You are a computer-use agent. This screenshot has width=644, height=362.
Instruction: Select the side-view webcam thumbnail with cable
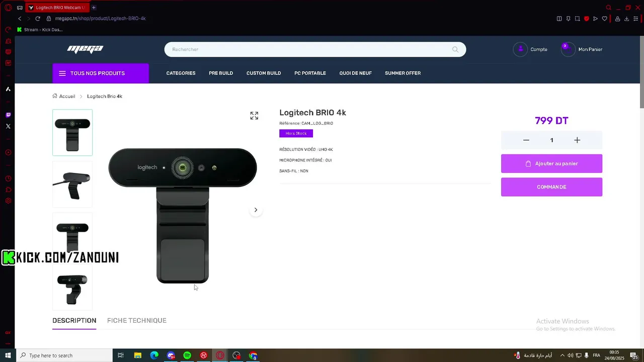(x=72, y=184)
